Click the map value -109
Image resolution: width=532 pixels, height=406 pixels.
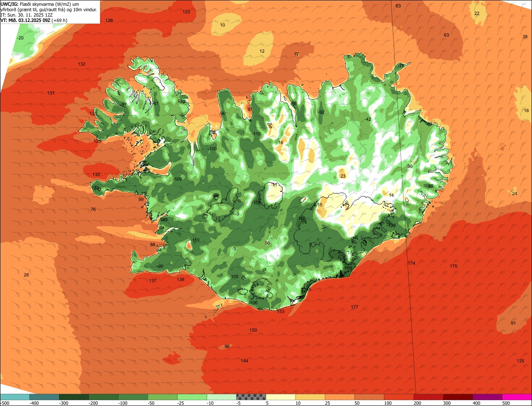[x=177, y=179]
